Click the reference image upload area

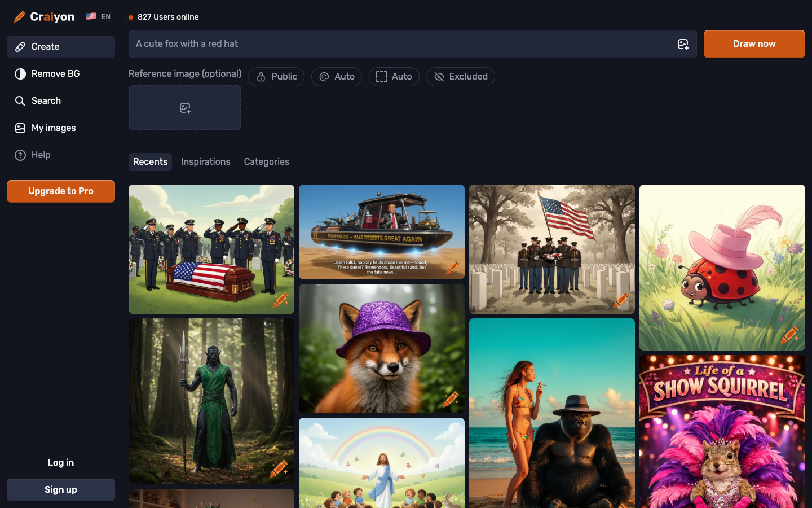pyautogui.click(x=185, y=107)
